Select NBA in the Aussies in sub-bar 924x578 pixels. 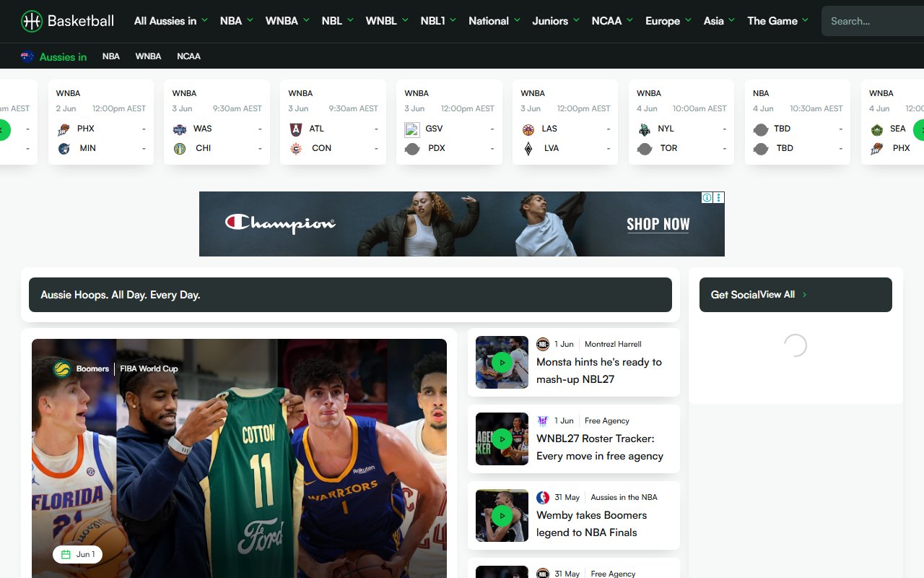[111, 56]
